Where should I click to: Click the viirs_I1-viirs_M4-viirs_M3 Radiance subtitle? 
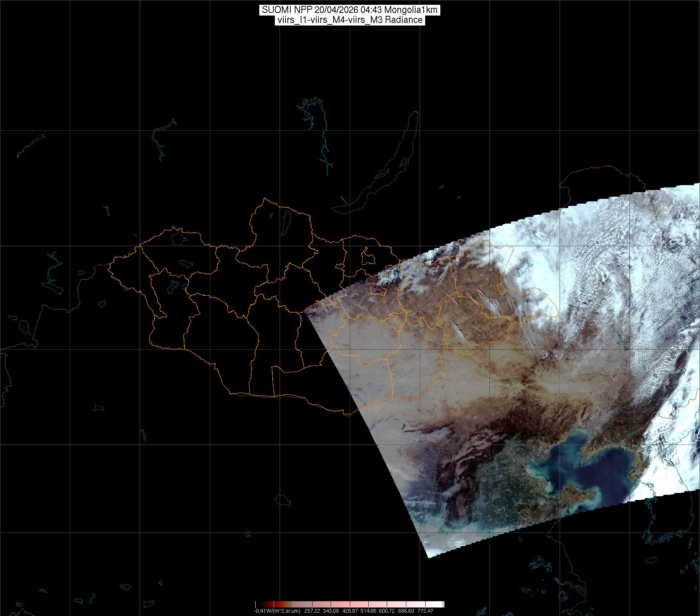[x=349, y=20]
